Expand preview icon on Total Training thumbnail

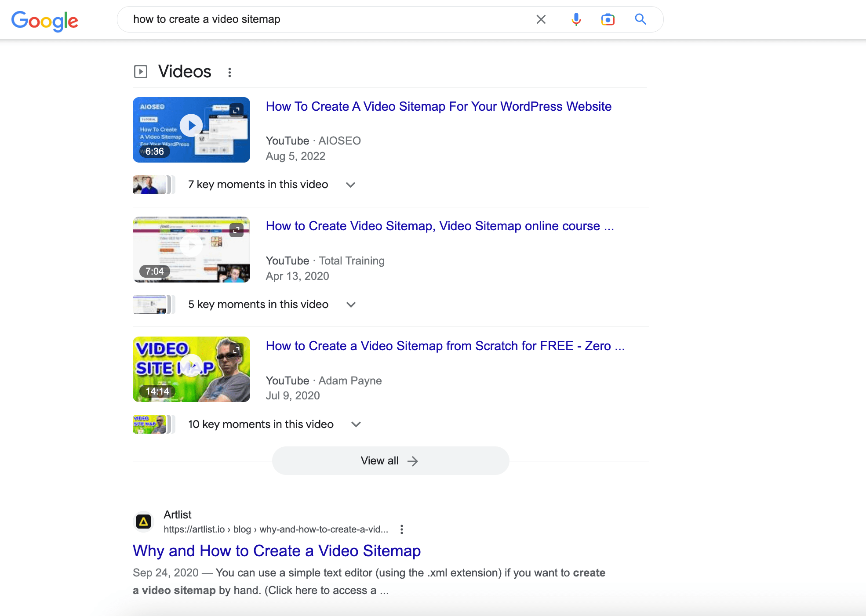coord(237,230)
